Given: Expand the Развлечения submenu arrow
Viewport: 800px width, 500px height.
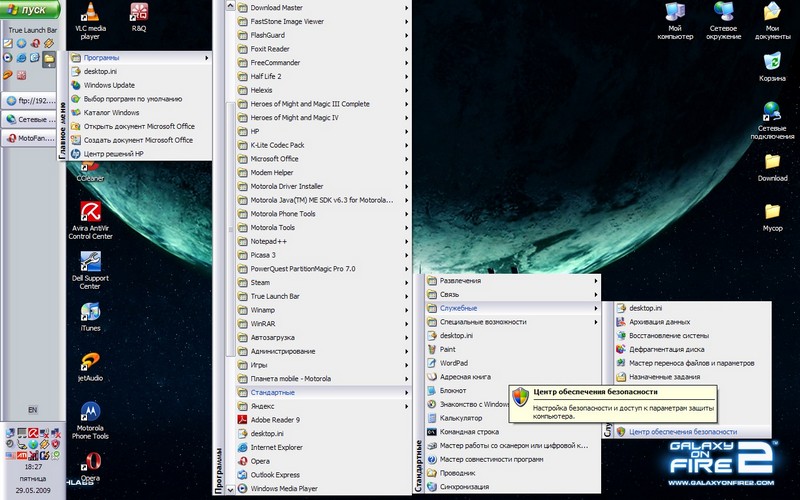Looking at the screenshot, I should (x=595, y=281).
